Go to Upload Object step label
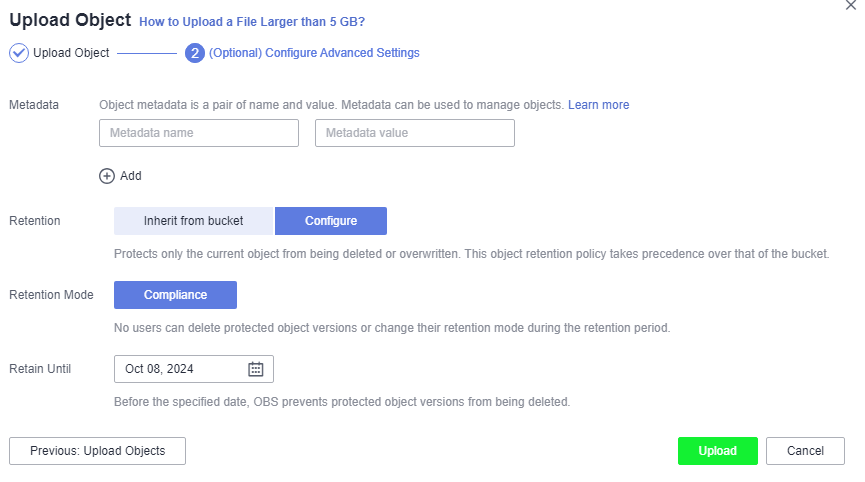The image size is (865, 482). pos(71,53)
